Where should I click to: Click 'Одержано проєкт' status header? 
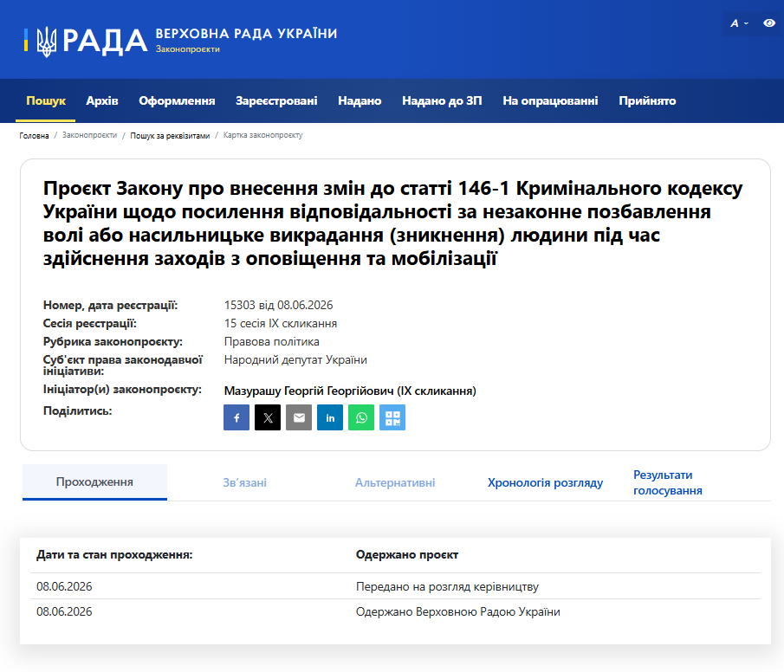click(x=407, y=554)
